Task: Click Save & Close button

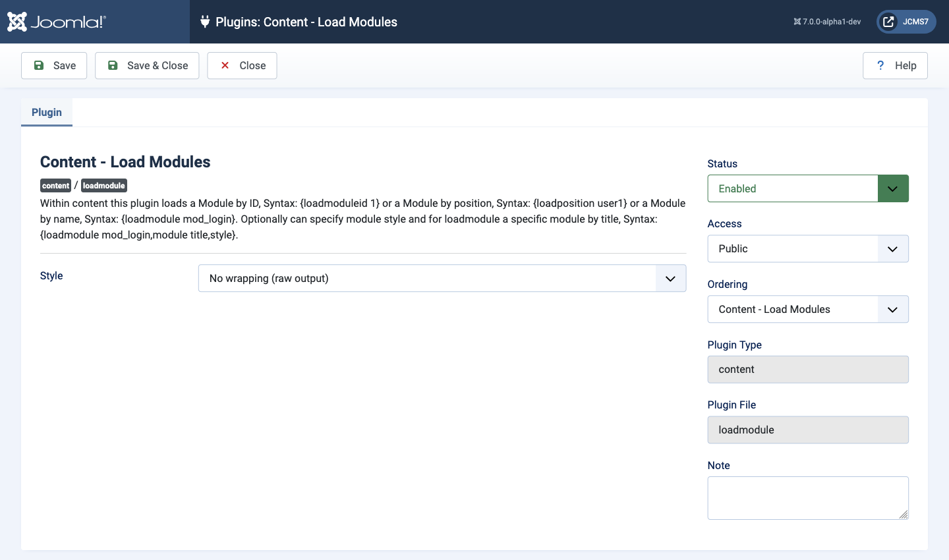Action: 147,65
